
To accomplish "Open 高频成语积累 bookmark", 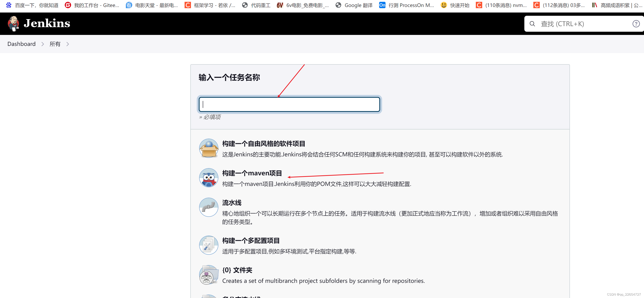I will [x=617, y=5].
